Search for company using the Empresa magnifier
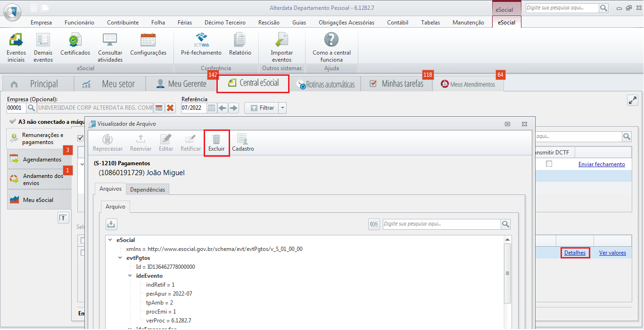The image size is (644, 330). click(x=31, y=108)
